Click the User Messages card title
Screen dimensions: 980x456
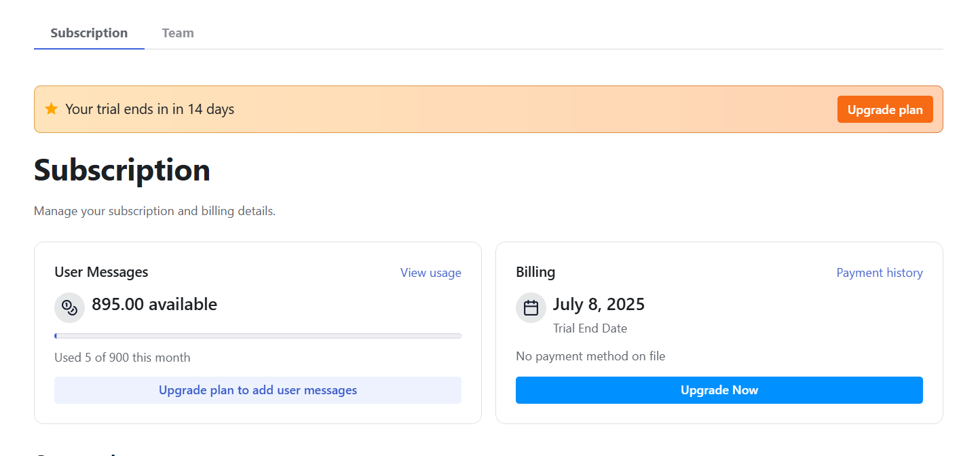pos(101,272)
